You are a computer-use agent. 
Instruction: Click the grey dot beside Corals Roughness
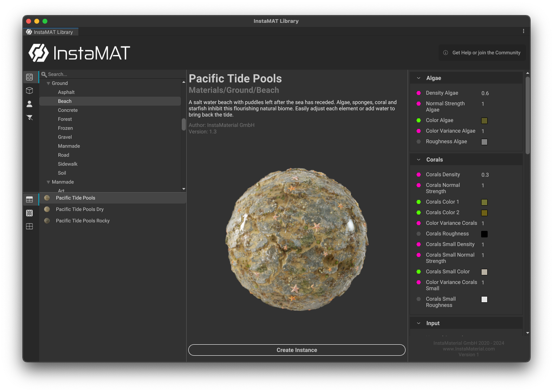click(419, 234)
